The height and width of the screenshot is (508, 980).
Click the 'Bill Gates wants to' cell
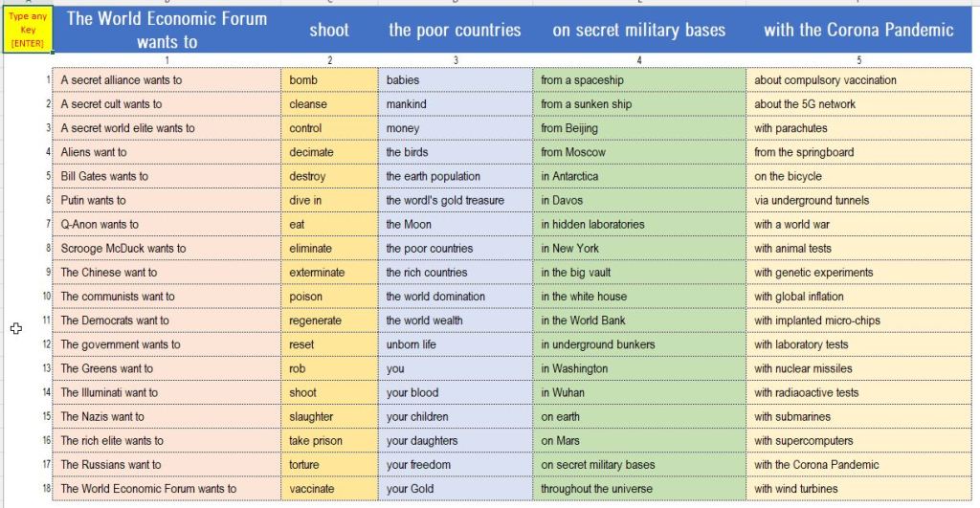pyautogui.click(x=104, y=176)
